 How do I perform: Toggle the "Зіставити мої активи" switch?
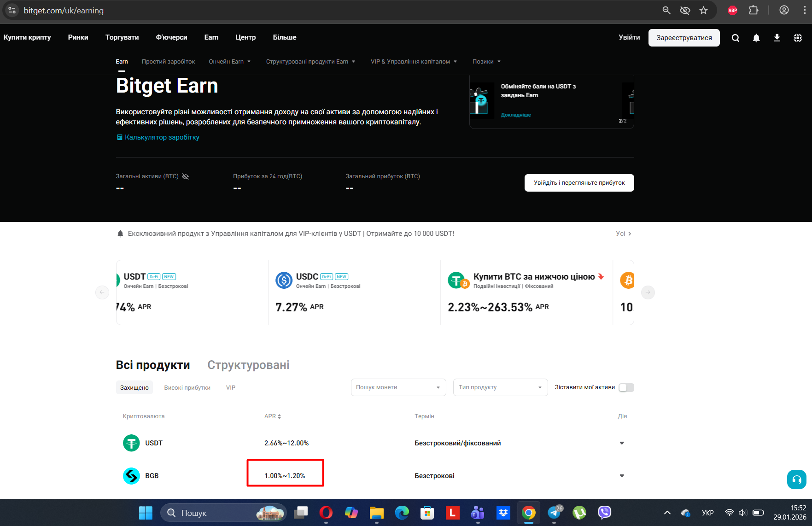coord(626,387)
